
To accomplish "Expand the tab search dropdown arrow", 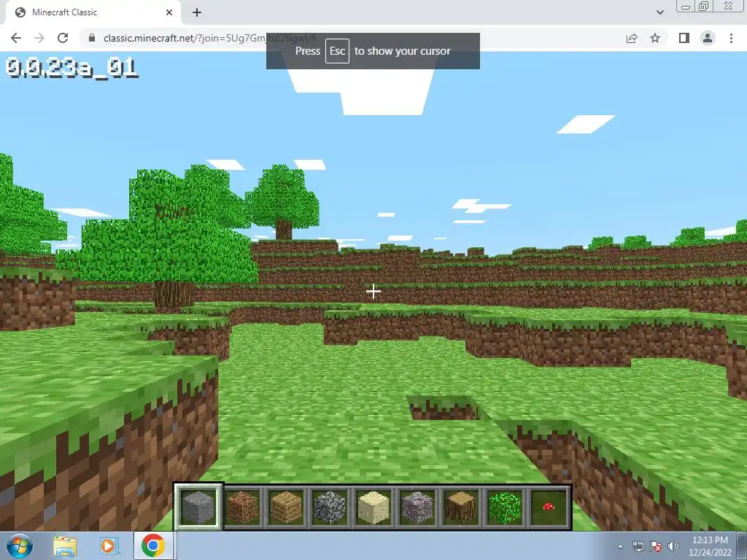I will pyautogui.click(x=659, y=12).
